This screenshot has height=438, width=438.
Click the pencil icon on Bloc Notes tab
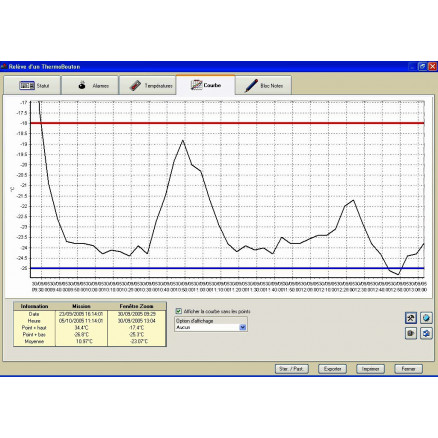click(251, 86)
